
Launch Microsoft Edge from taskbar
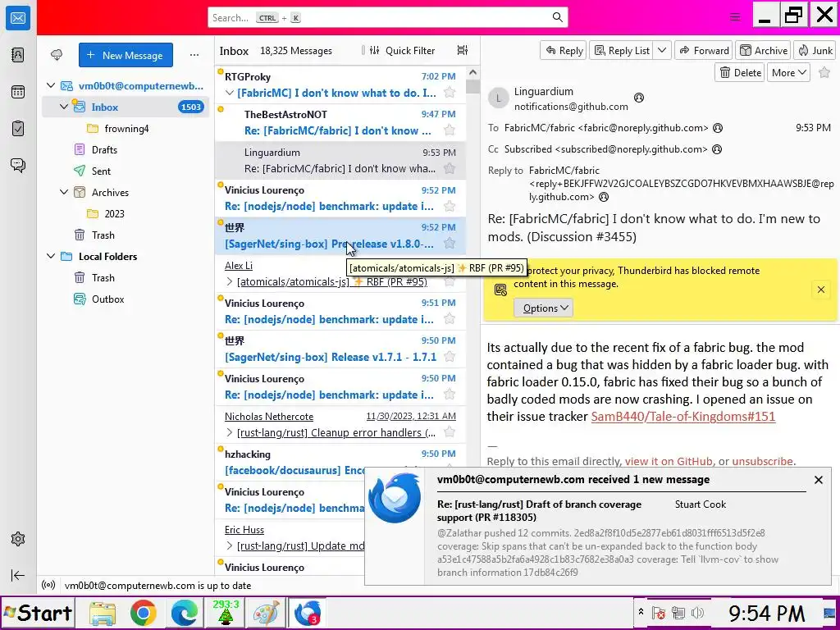[x=185, y=614]
